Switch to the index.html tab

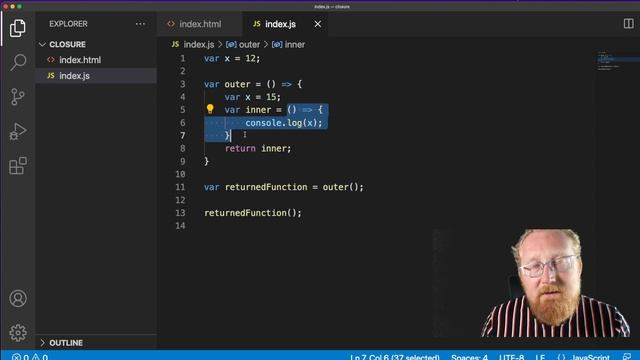[x=200, y=24]
